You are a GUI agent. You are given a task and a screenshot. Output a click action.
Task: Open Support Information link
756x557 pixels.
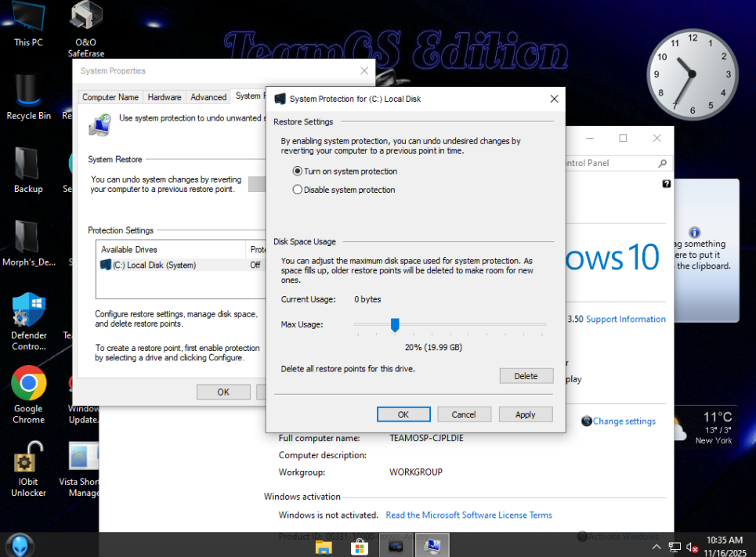pyautogui.click(x=626, y=320)
